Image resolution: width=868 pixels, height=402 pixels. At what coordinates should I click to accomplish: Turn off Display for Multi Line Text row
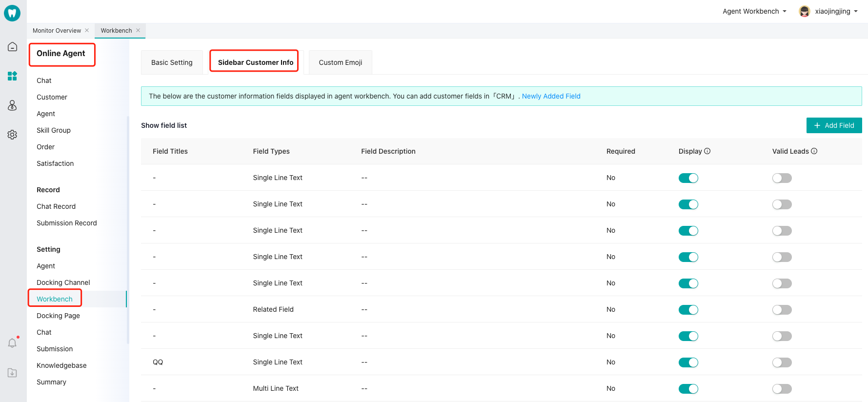[x=688, y=389]
